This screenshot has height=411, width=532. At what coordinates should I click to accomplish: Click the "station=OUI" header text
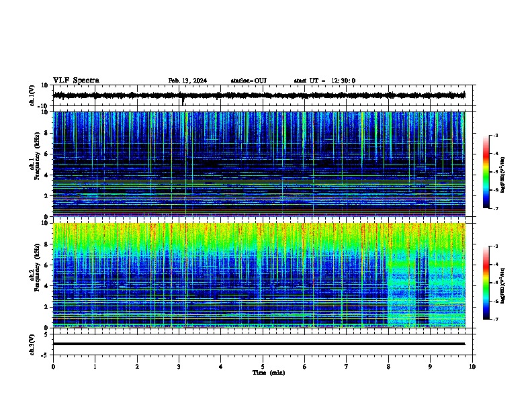point(249,81)
